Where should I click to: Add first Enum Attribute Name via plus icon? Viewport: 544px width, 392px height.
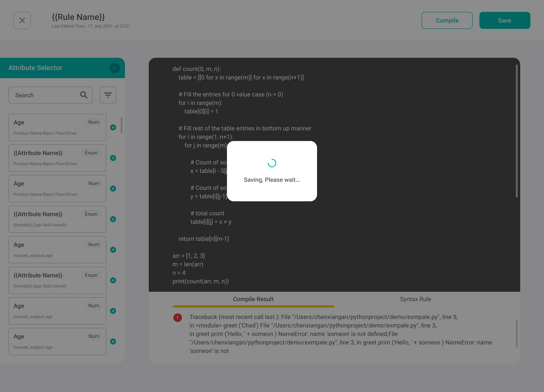click(113, 158)
